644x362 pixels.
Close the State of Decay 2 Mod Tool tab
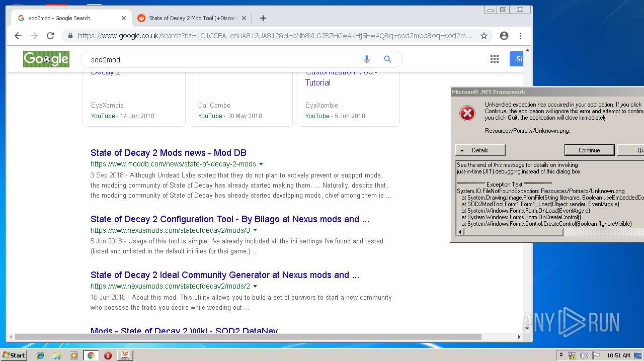pyautogui.click(x=244, y=18)
